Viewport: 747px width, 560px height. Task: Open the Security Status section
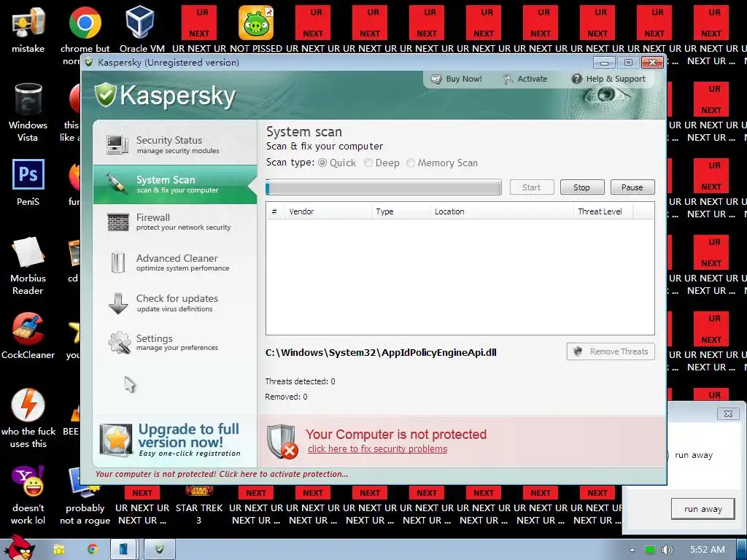coord(174,145)
